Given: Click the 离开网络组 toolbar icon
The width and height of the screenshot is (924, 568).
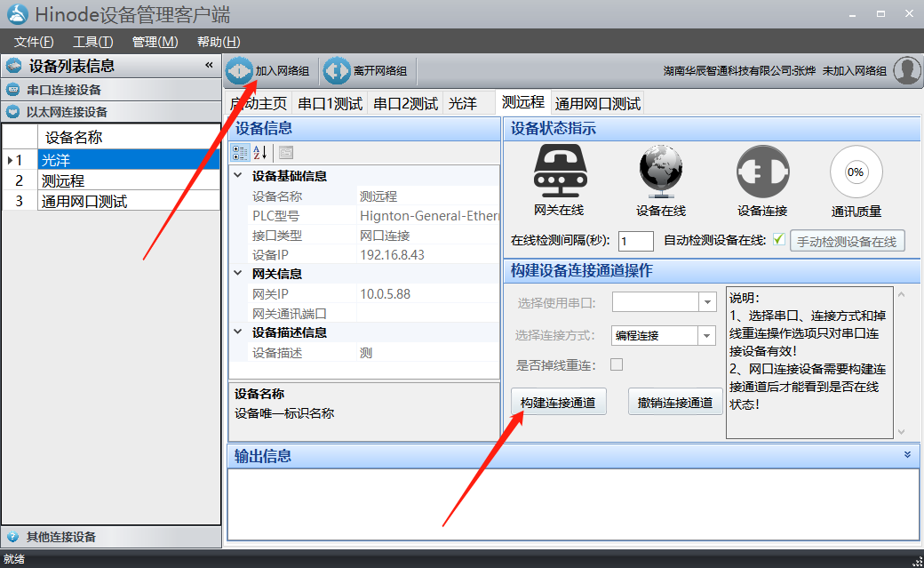Looking at the screenshot, I should [x=337, y=70].
